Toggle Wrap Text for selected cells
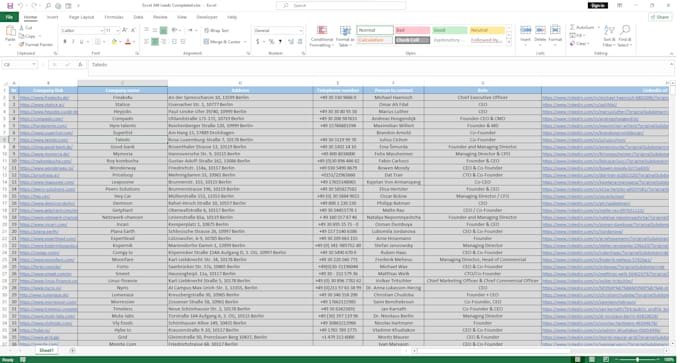Screen dimensions: 680x363 coord(216,30)
